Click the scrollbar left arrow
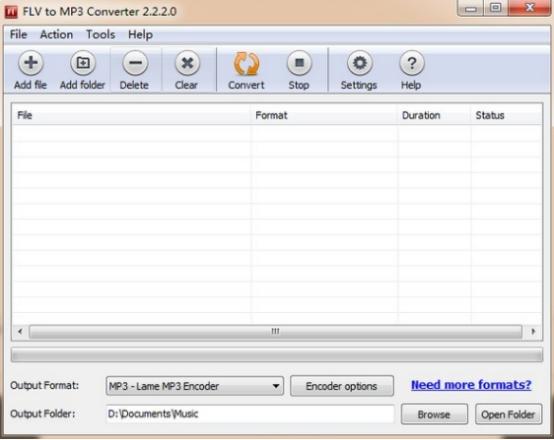This screenshot has width=554, height=440. (20, 332)
